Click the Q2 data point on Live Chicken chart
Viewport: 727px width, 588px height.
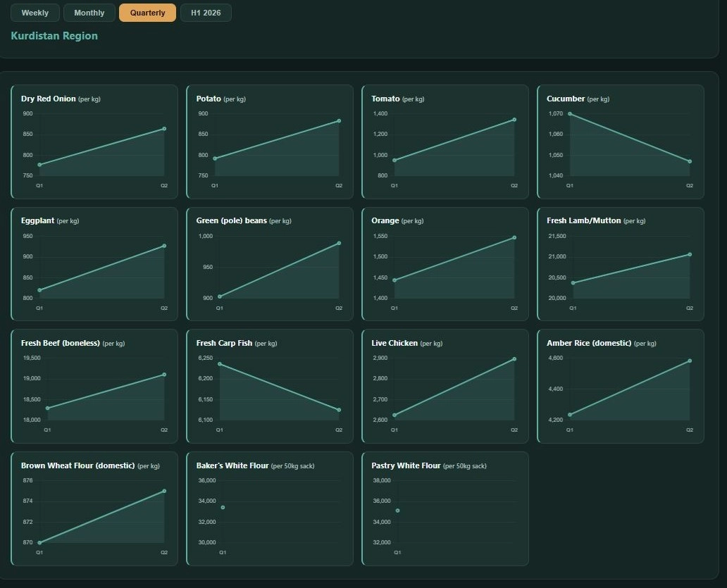[514, 359]
